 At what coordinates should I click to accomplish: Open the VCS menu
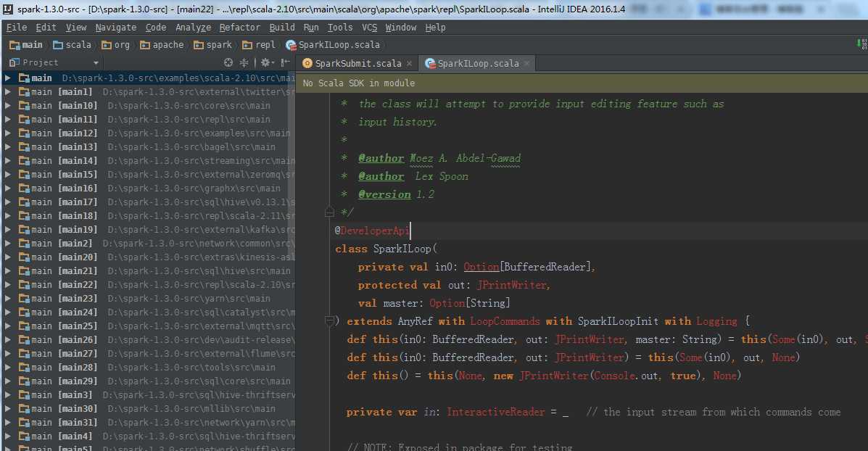[x=369, y=27]
